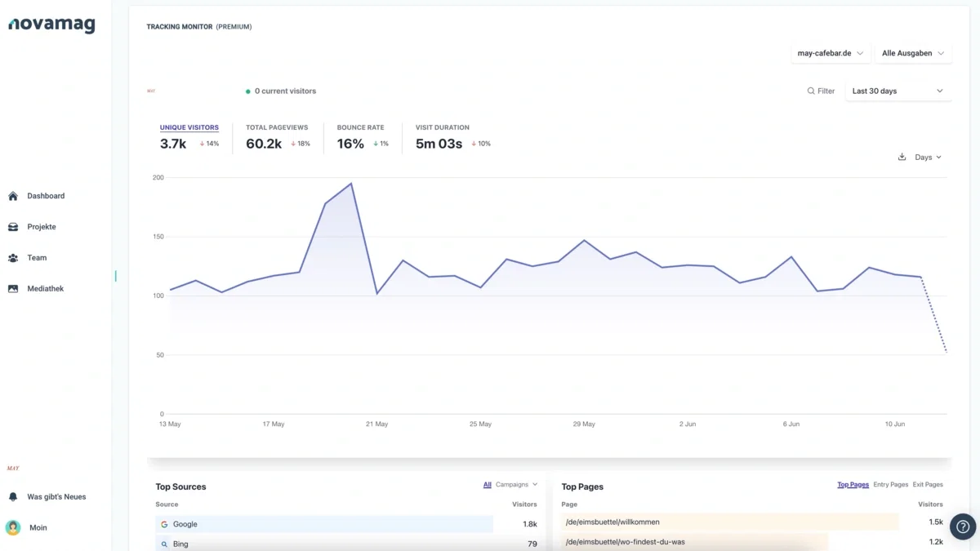Screen dimensions: 980x551
Task: Click the chart peak near 20 May
Action: [351, 184]
